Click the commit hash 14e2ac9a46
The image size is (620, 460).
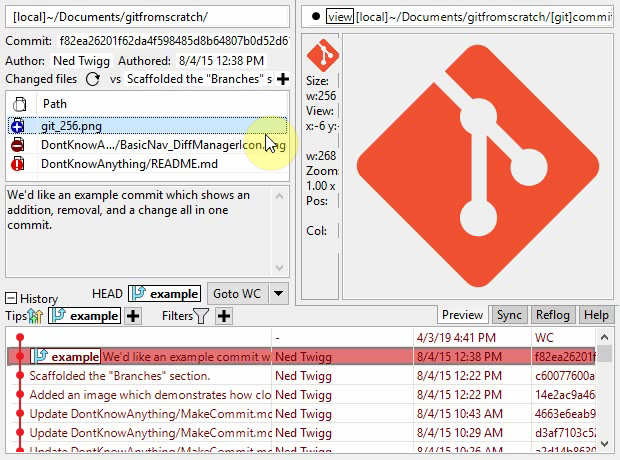click(564, 394)
